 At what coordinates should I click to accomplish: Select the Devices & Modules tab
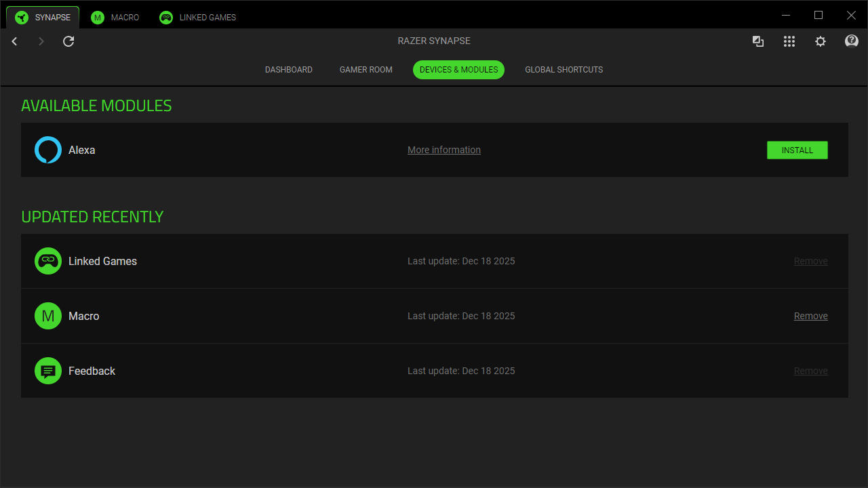(x=458, y=70)
